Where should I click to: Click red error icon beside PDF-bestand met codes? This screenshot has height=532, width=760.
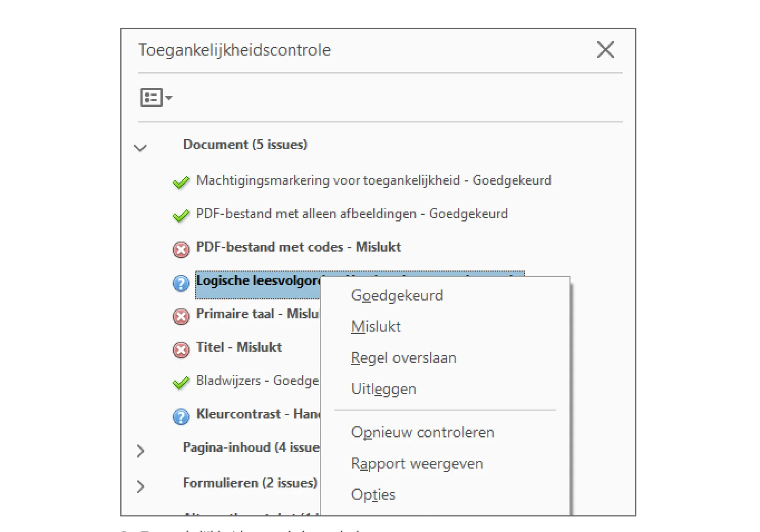[181, 250]
